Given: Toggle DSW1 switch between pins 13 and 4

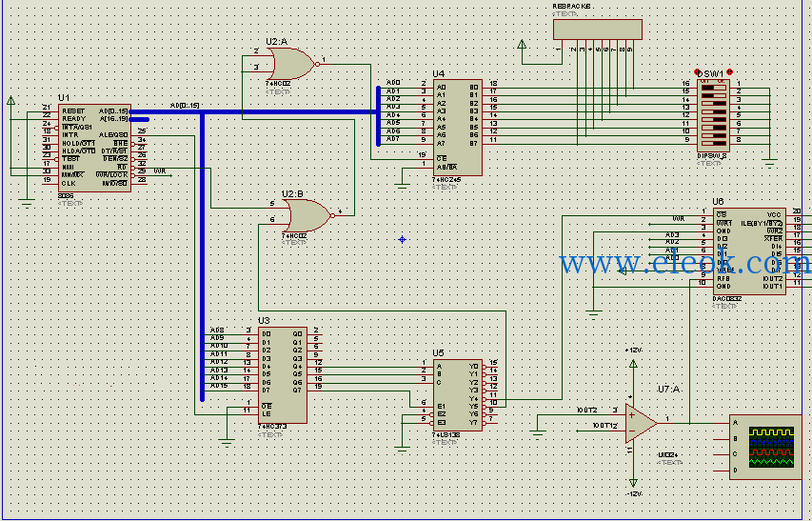Looking at the screenshot, I should (713, 111).
